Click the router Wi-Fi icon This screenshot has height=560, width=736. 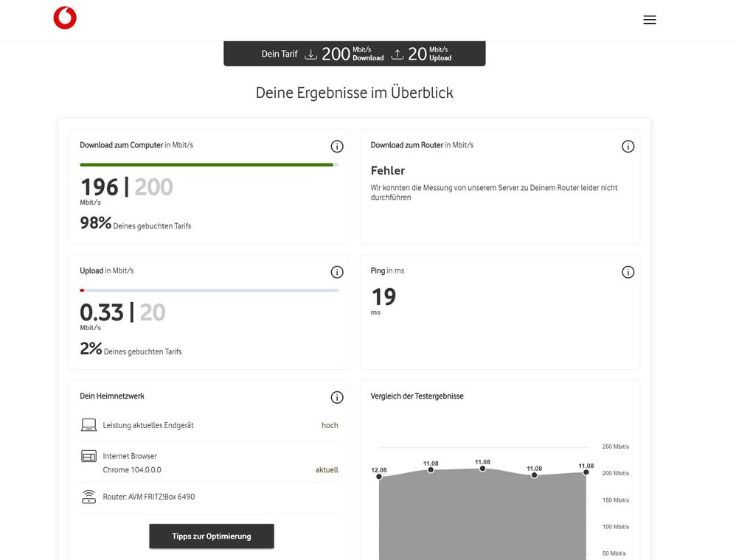pos(88,497)
